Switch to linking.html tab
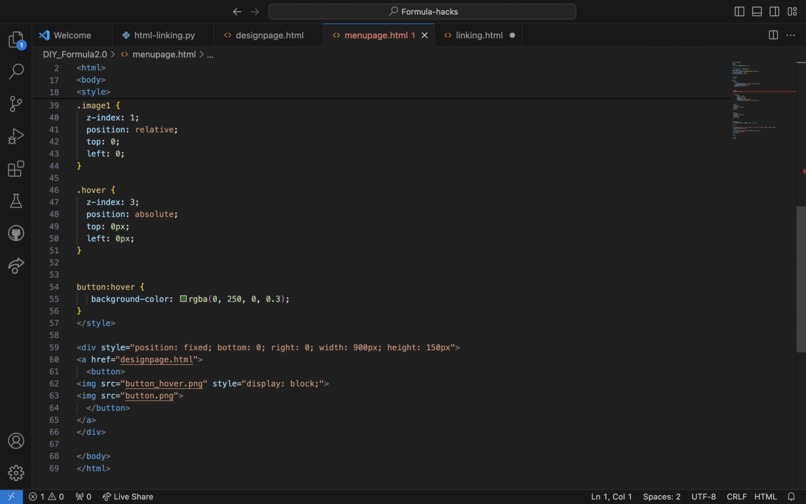The image size is (806, 504). (479, 35)
